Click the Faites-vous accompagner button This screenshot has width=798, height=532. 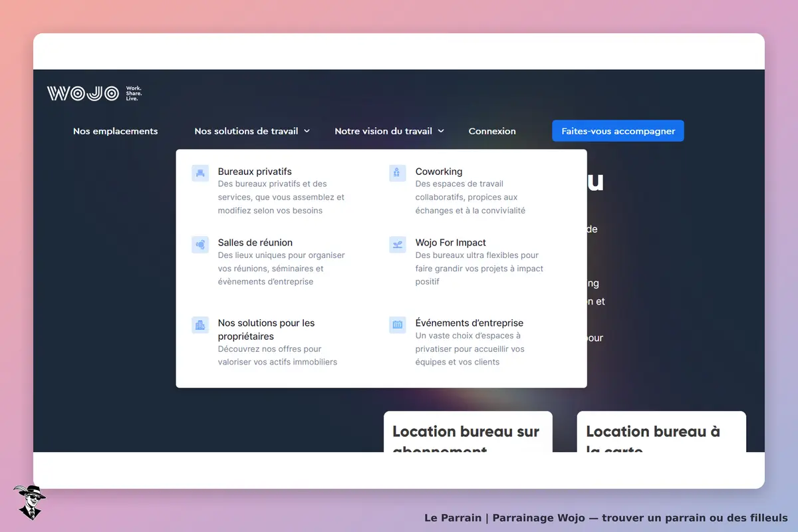pyautogui.click(x=618, y=131)
